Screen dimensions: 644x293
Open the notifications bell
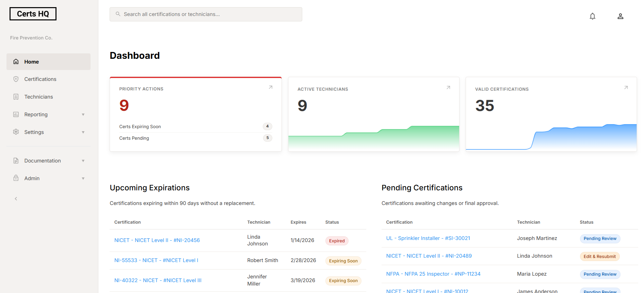(x=592, y=16)
